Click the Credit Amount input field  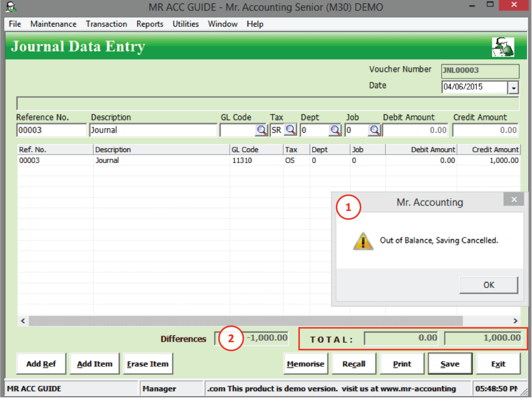coord(486,130)
